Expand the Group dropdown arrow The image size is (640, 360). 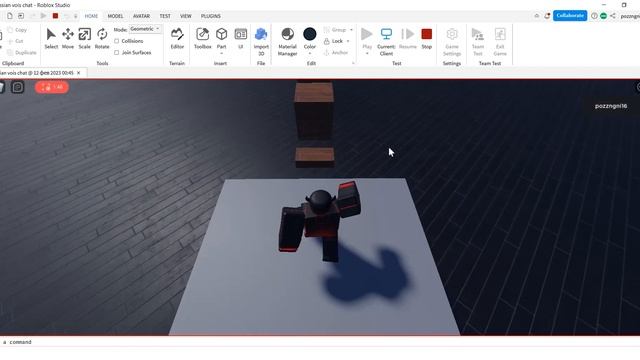(351, 30)
